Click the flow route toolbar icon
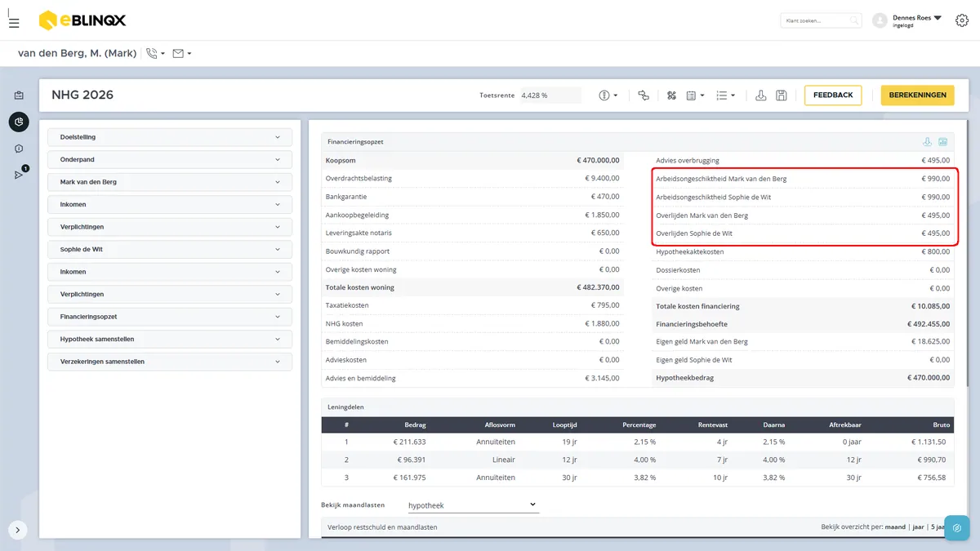This screenshot has height=551, width=980. coord(644,96)
